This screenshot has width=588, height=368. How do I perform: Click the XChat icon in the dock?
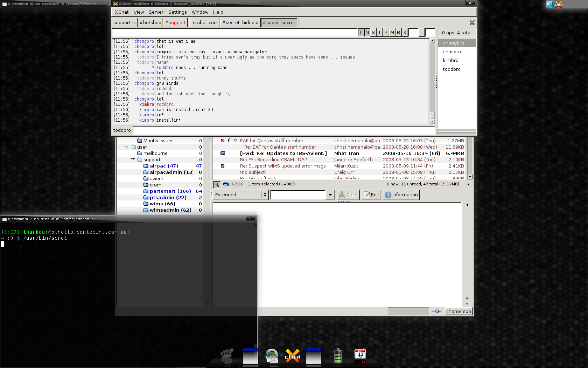(293, 356)
